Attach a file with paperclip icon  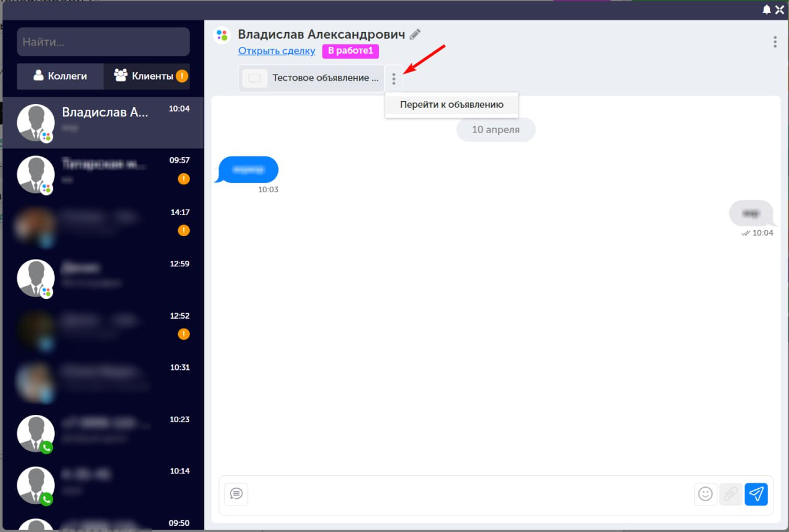click(730, 494)
